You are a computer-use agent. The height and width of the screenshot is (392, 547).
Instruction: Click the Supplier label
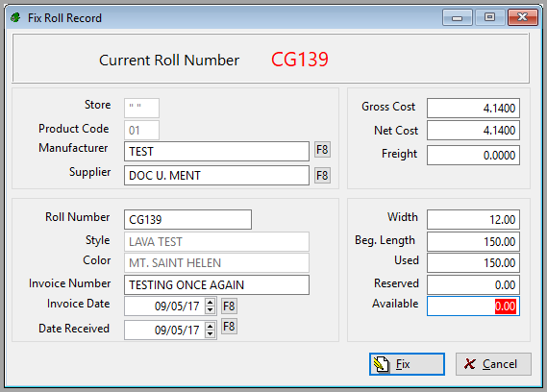pos(89,172)
